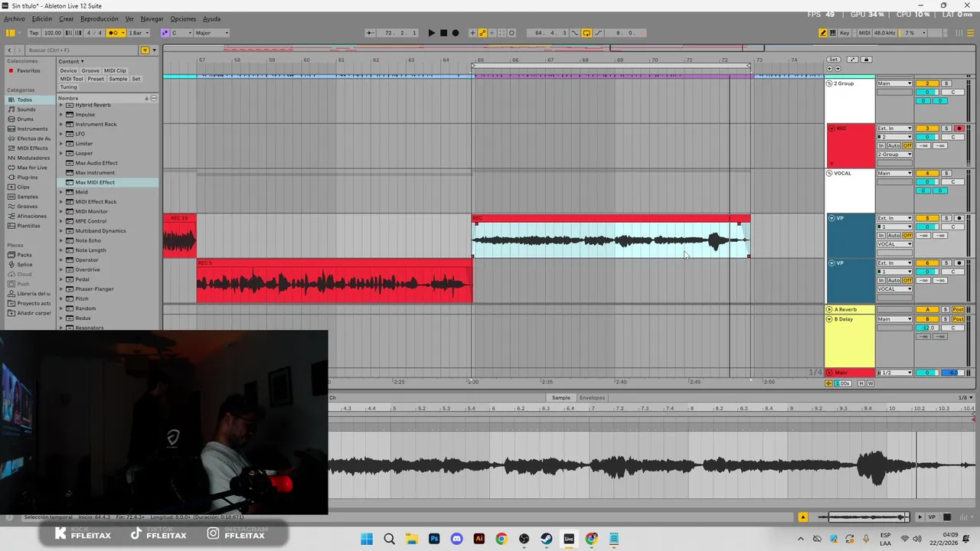
Task: Jump to previous locator arrow
Action: click(829, 68)
